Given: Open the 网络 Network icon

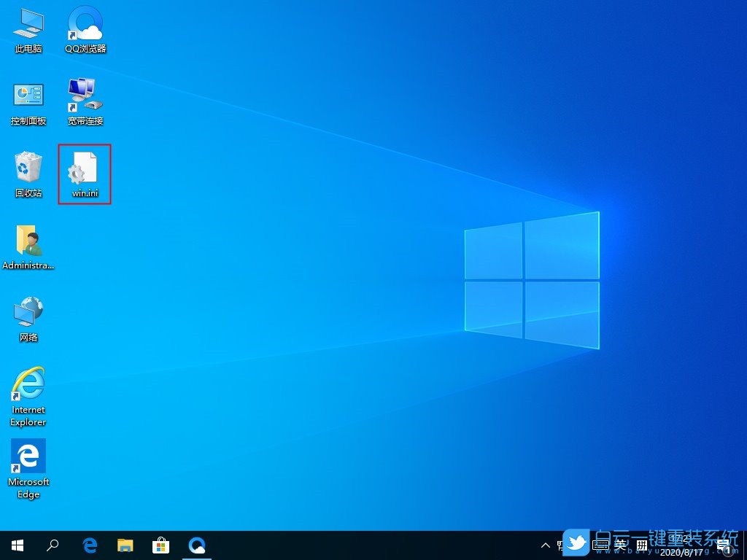Looking at the screenshot, I should pos(28,316).
